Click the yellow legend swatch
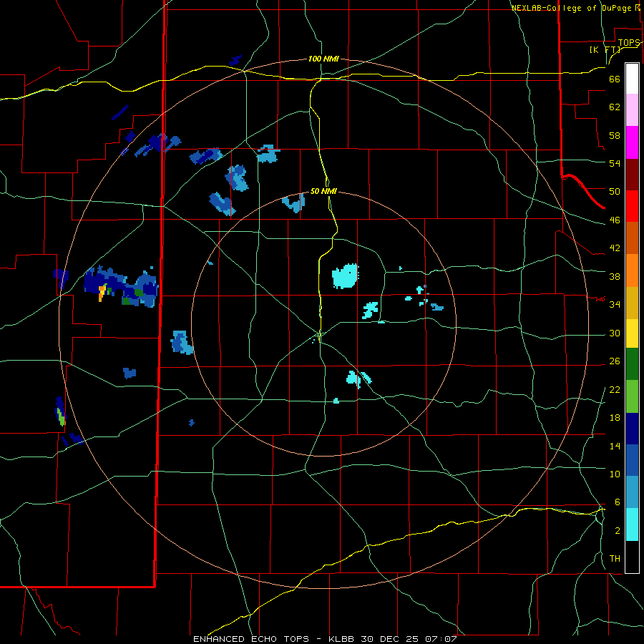 click(632, 333)
